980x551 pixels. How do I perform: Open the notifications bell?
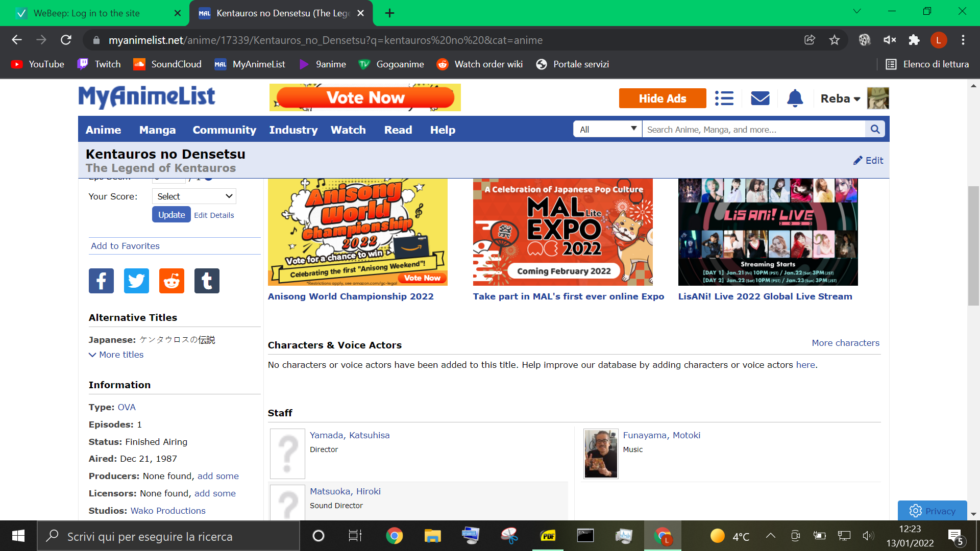795,98
